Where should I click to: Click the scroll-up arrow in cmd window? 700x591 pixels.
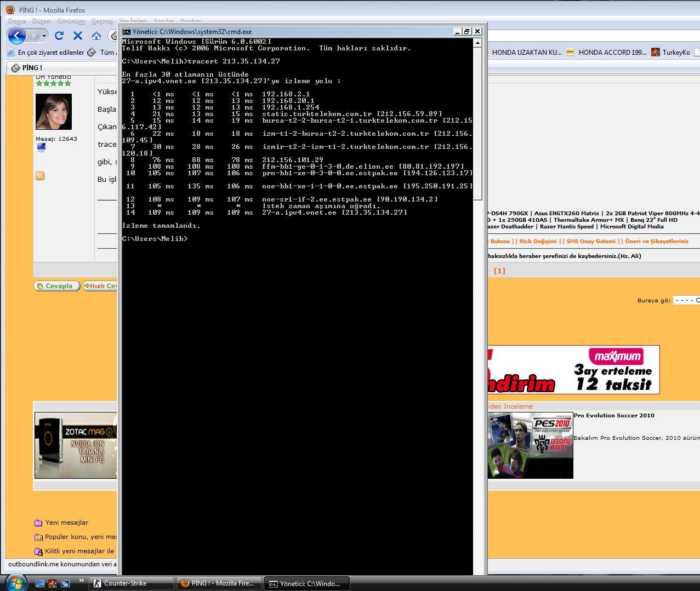477,43
